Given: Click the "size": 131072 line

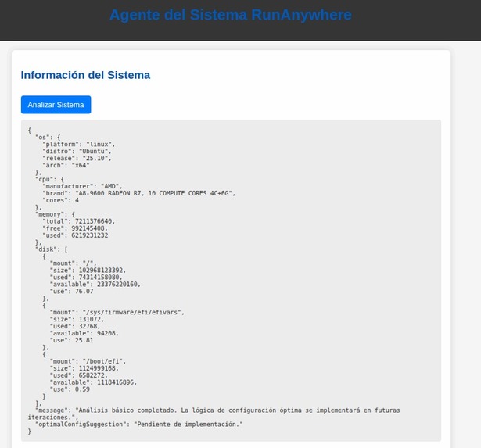Looking at the screenshot, I should (x=77, y=320).
